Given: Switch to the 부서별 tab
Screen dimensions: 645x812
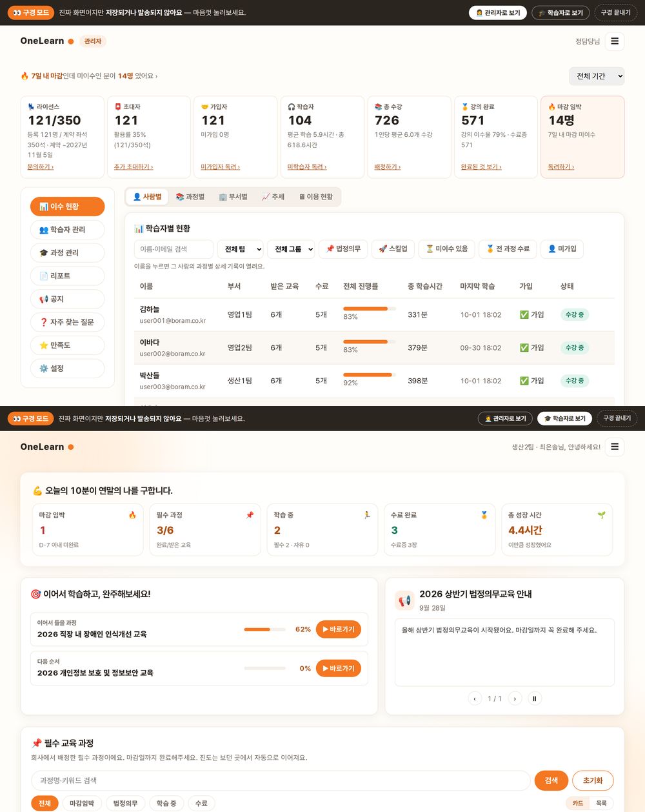Looking at the screenshot, I should 233,197.
